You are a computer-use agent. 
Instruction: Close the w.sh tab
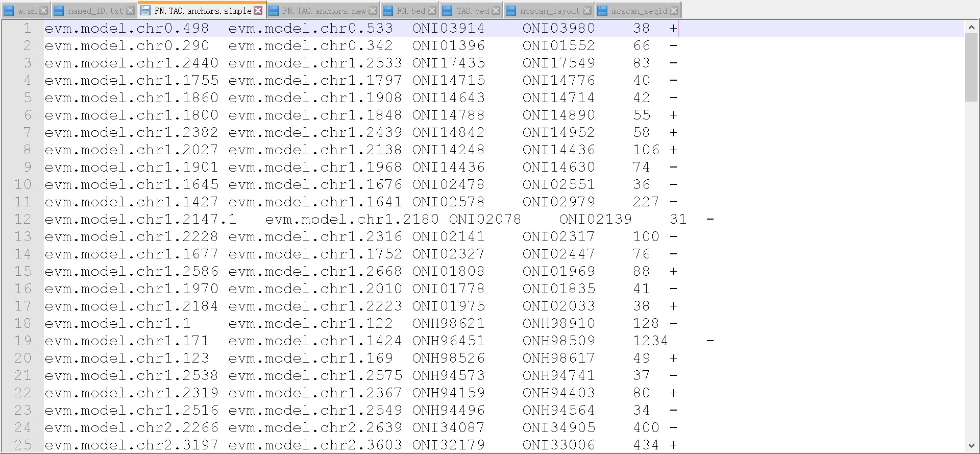coord(44,11)
